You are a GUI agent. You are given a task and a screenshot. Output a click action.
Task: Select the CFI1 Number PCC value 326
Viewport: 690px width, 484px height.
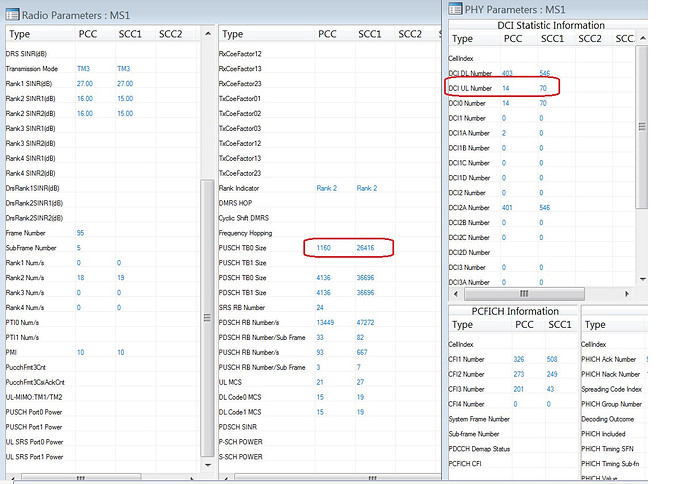pos(519,359)
